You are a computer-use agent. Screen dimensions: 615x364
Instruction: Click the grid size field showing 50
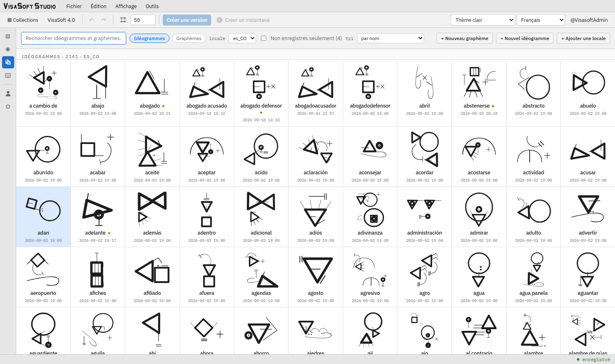(143, 20)
